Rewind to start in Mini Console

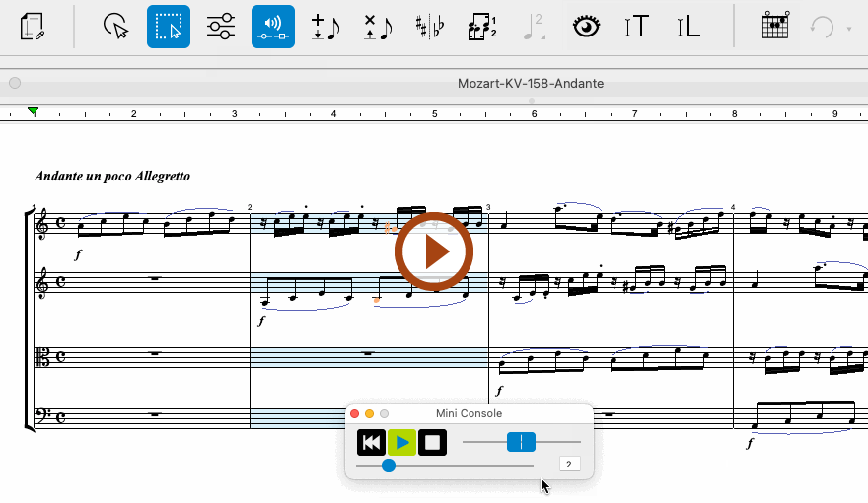pos(371,442)
